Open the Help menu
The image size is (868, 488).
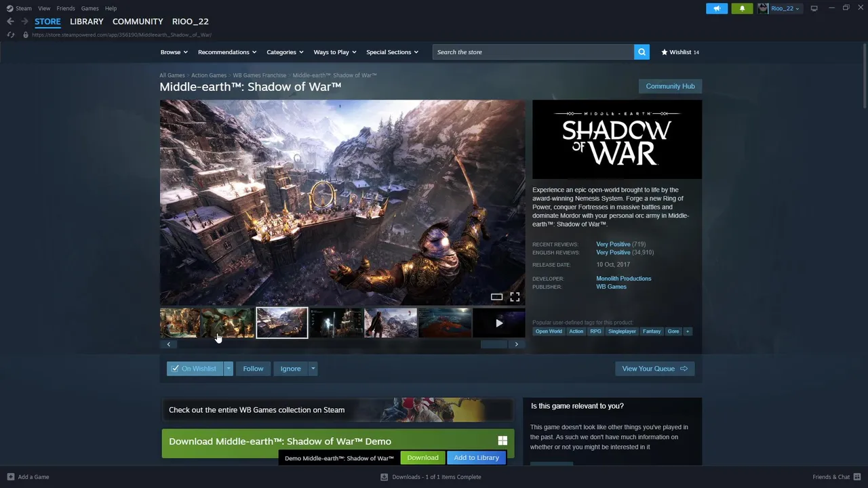tap(111, 8)
